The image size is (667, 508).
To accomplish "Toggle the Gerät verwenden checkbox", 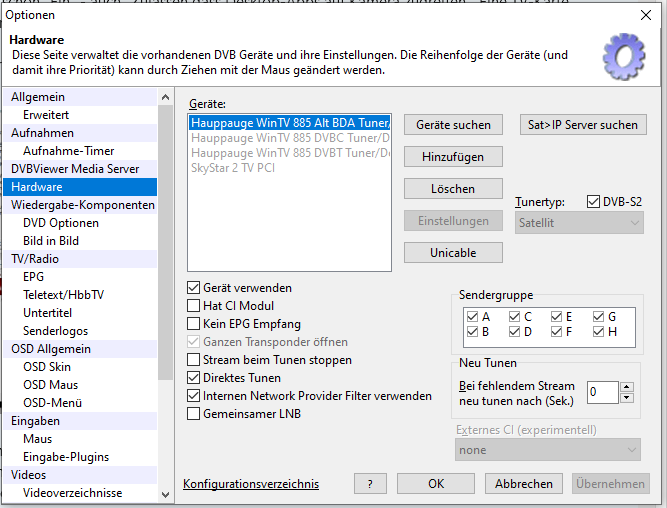I will [x=194, y=288].
